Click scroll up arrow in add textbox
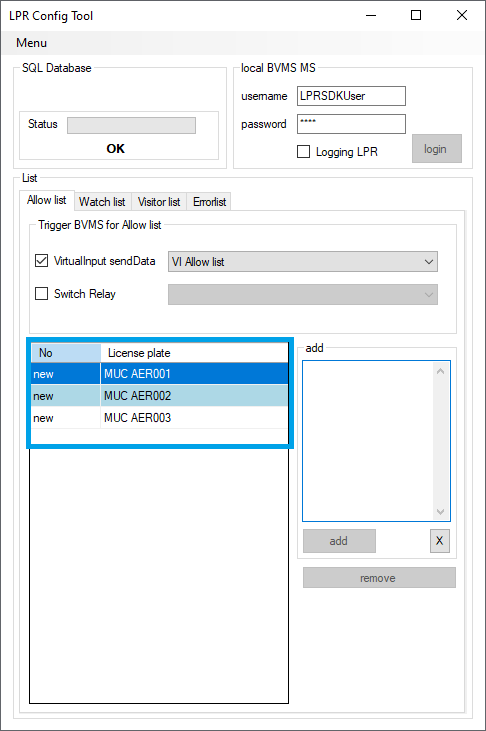 [440, 372]
